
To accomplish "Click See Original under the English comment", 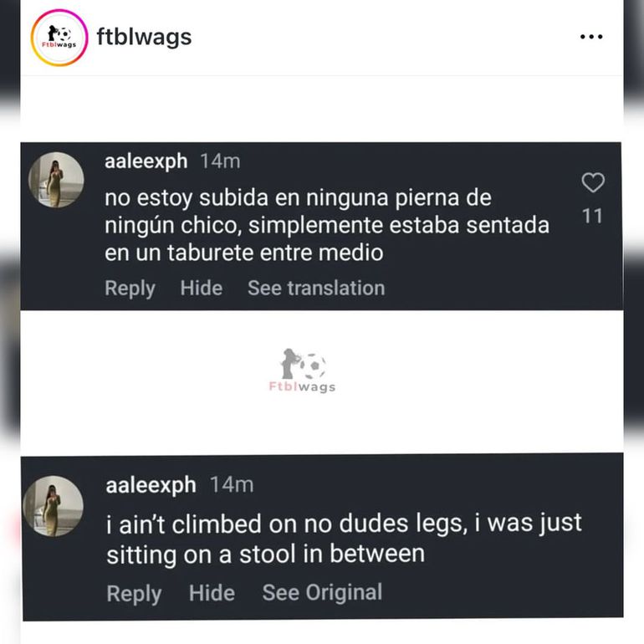I will pyautogui.click(x=322, y=593).
